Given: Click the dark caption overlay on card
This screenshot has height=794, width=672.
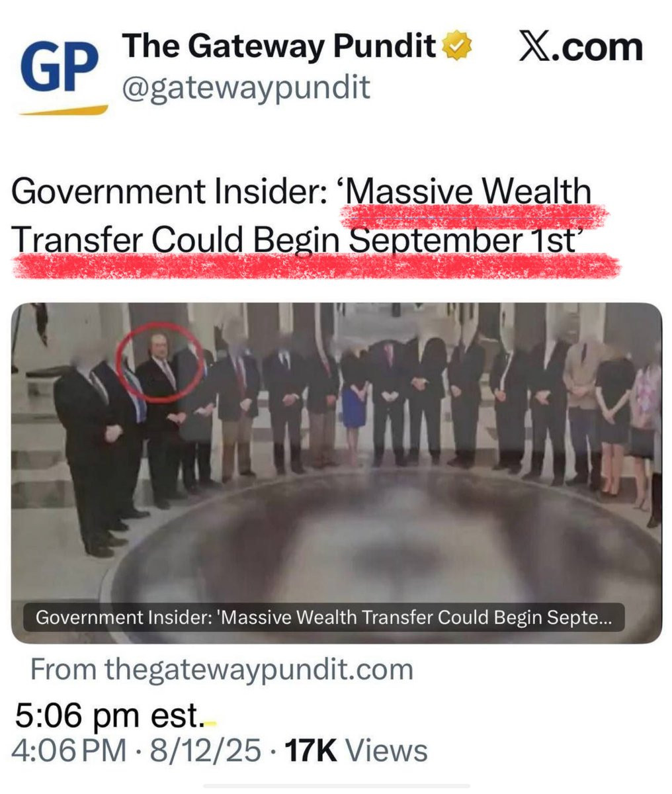Looking at the screenshot, I should tap(323, 617).
